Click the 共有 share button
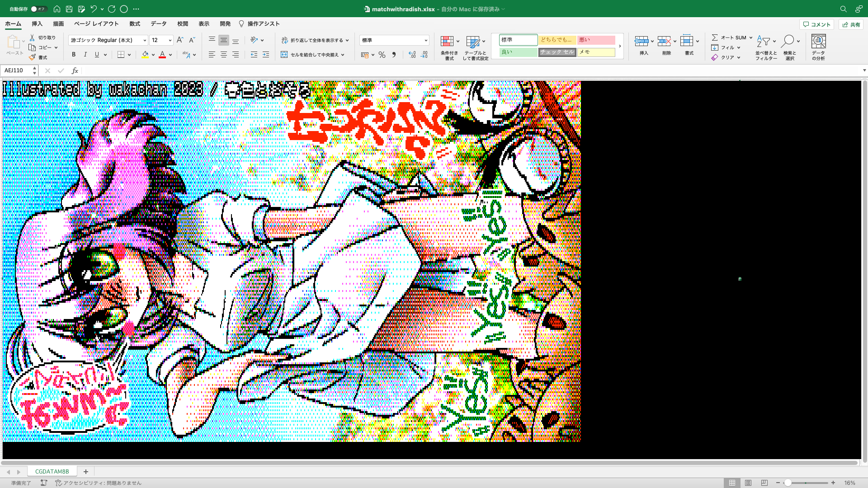 pyautogui.click(x=851, y=24)
